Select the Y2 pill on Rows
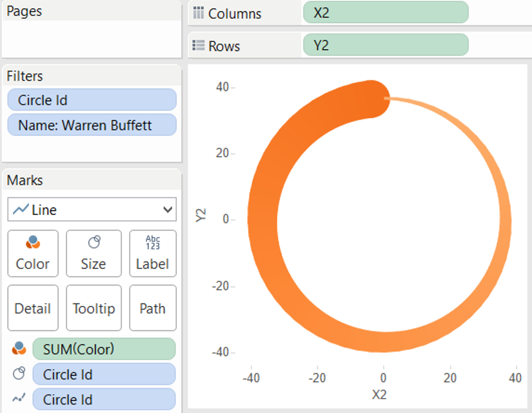 pos(385,45)
